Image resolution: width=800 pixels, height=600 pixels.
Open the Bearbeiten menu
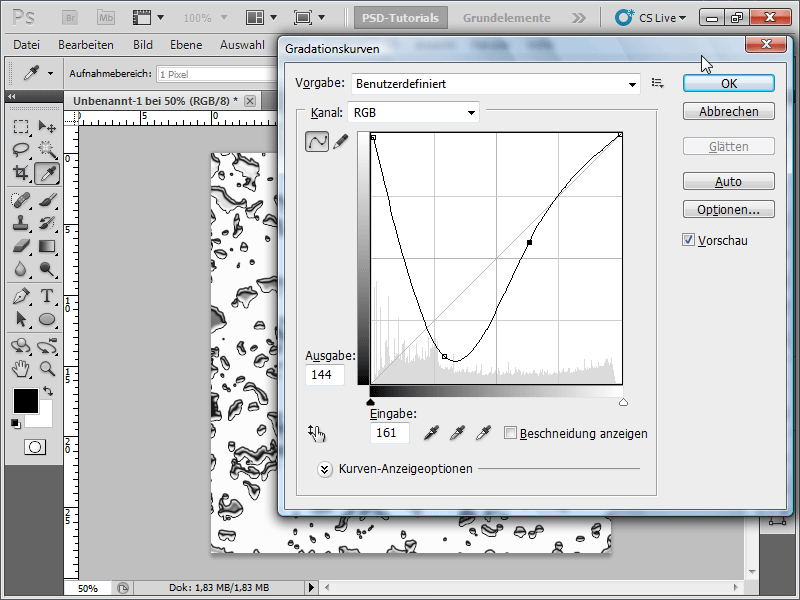(86, 45)
